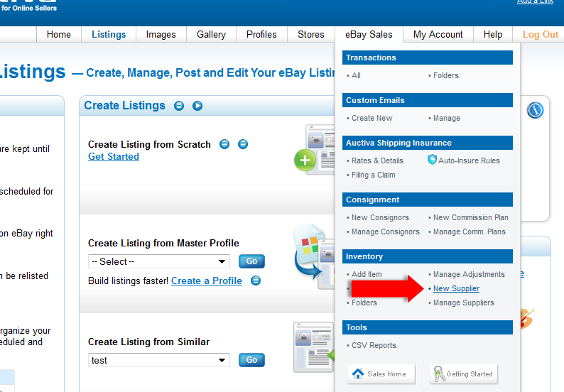Open the eBay Sales menu tab
This screenshot has width=564, height=392.
click(369, 35)
